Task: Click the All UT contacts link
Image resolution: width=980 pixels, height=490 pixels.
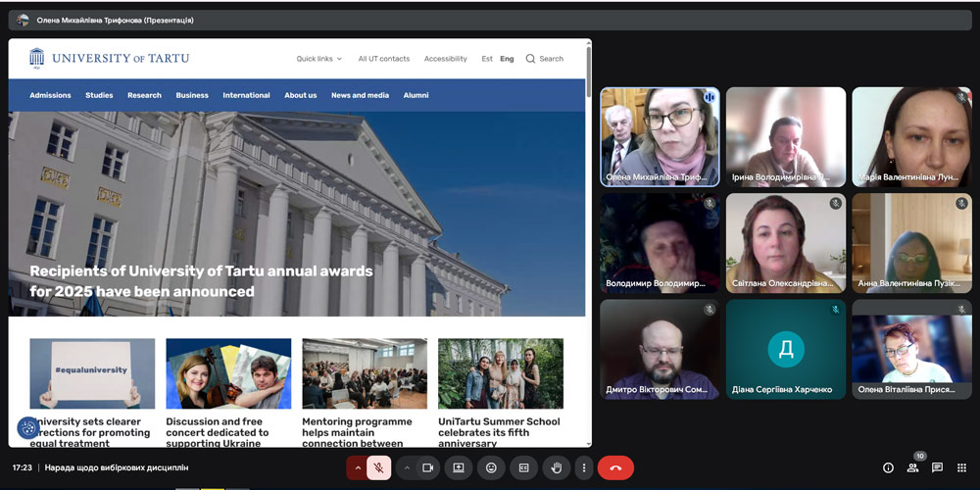Action: (383, 59)
